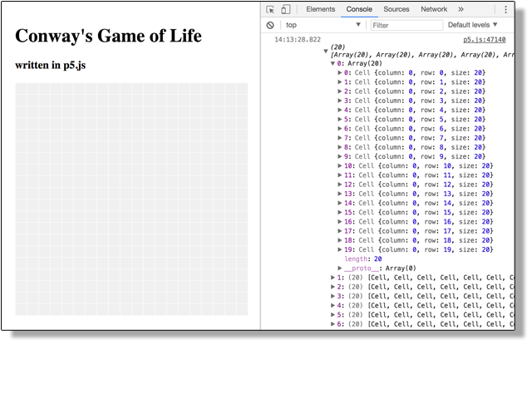Expand Cell entry 1 with row 1
The width and height of the screenshot is (532, 399).
pos(340,81)
